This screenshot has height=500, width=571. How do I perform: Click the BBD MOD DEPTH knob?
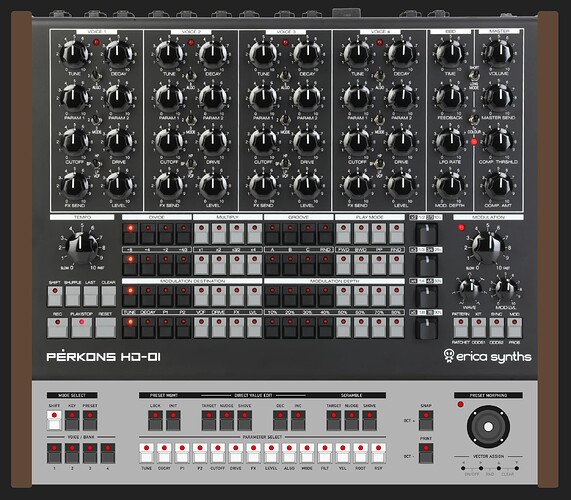tap(450, 185)
